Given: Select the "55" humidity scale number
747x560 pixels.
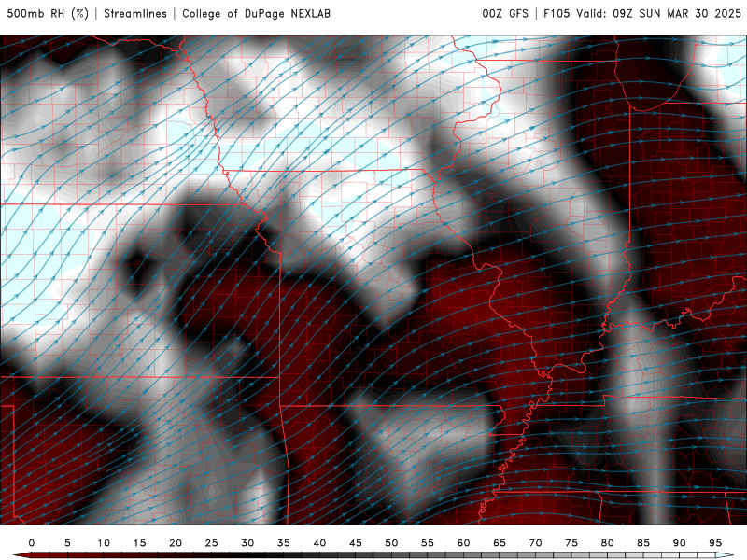Looking at the screenshot, I should (x=428, y=543).
